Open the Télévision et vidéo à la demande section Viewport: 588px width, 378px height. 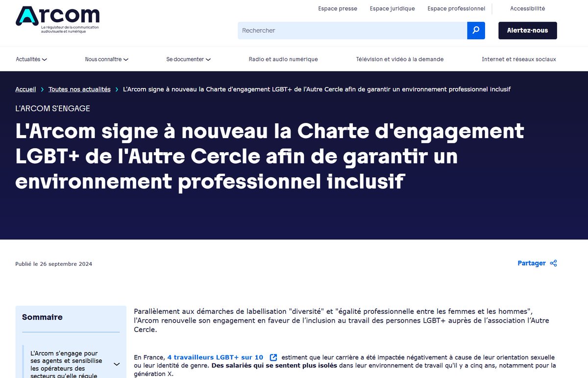(399, 59)
